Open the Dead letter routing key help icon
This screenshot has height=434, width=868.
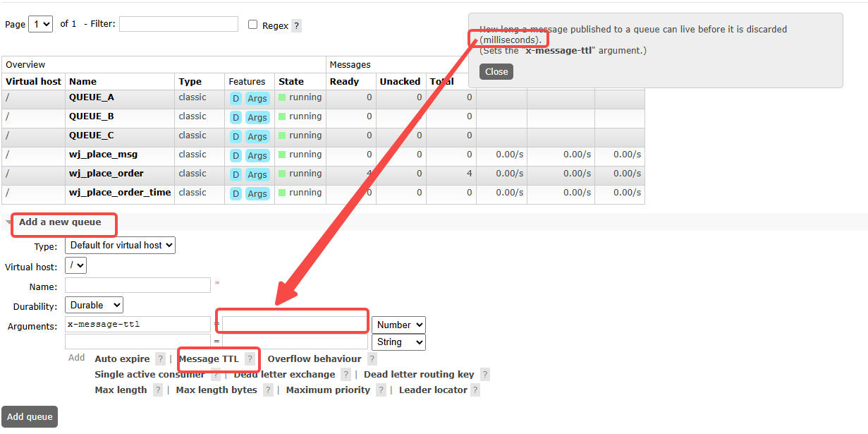[x=484, y=375]
